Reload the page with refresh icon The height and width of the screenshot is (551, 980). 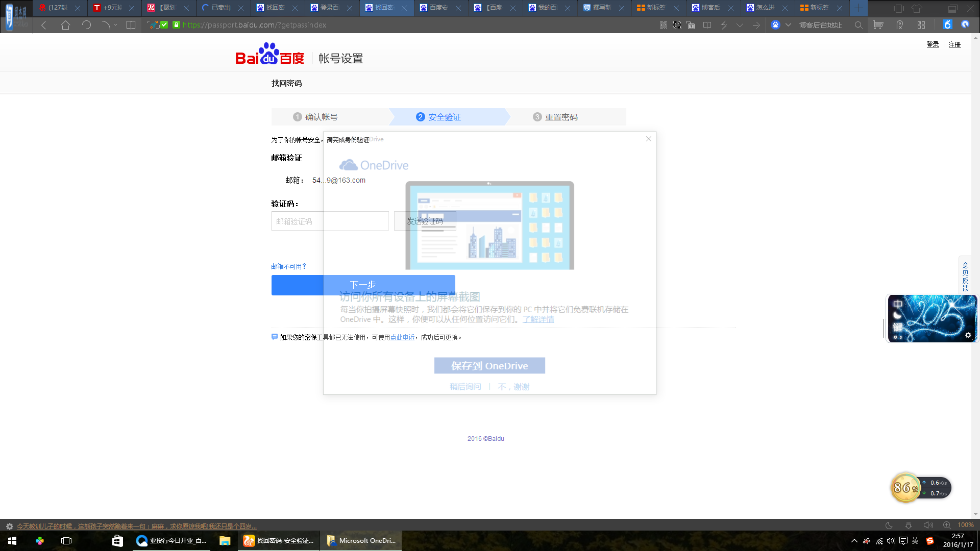[x=86, y=25]
